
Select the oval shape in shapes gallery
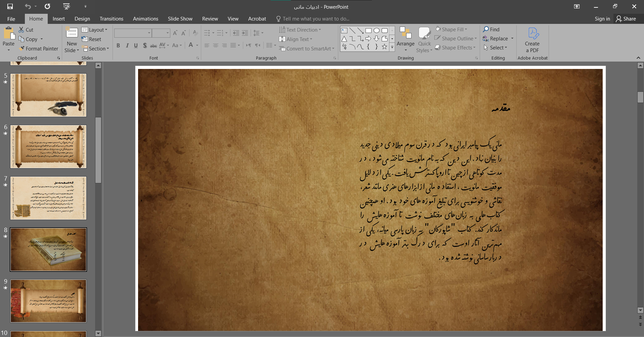pos(377,31)
